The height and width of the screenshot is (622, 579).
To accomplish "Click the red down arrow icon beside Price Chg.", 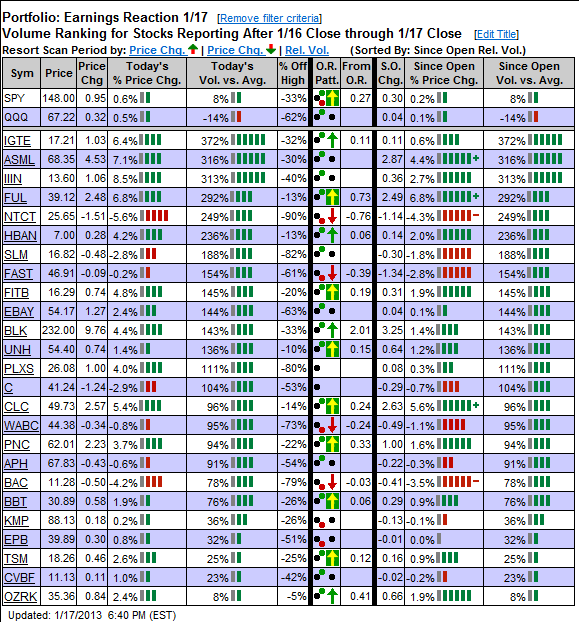I will coord(271,49).
